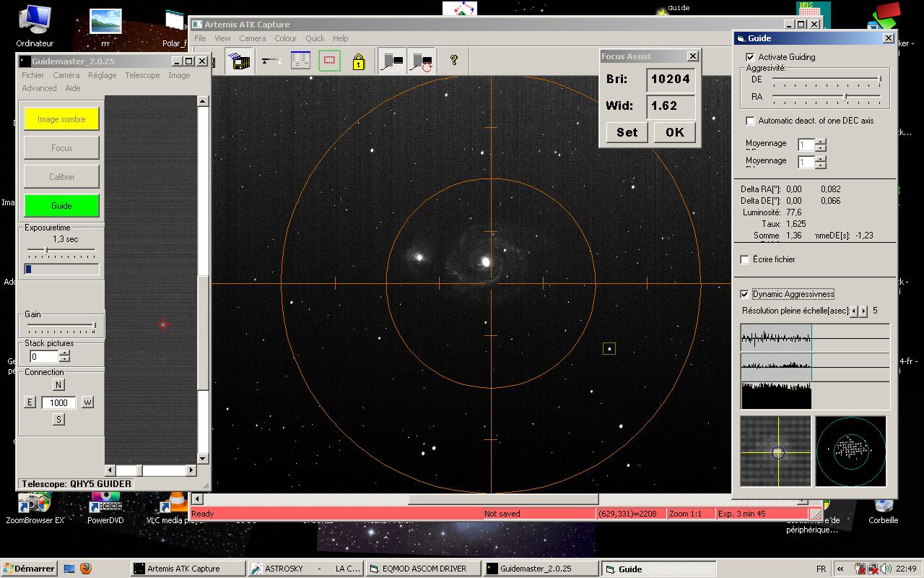This screenshot has height=578, width=924.
Task: Click Set in Focus Assist
Action: tap(627, 132)
